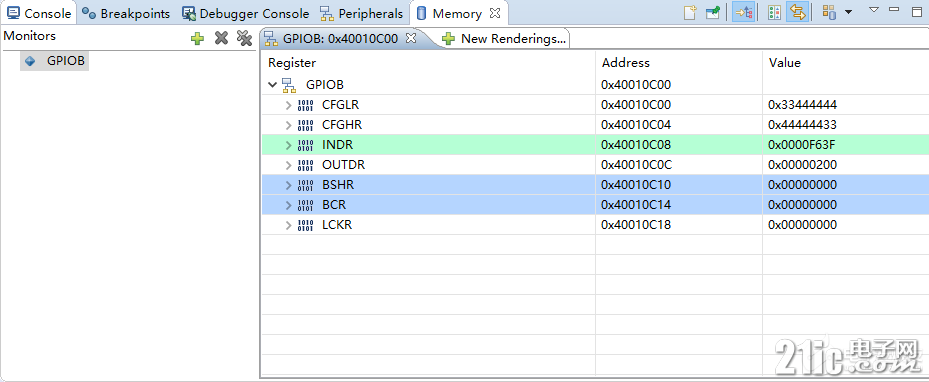Click the Value column header
This screenshot has width=929, height=382.
(784, 63)
